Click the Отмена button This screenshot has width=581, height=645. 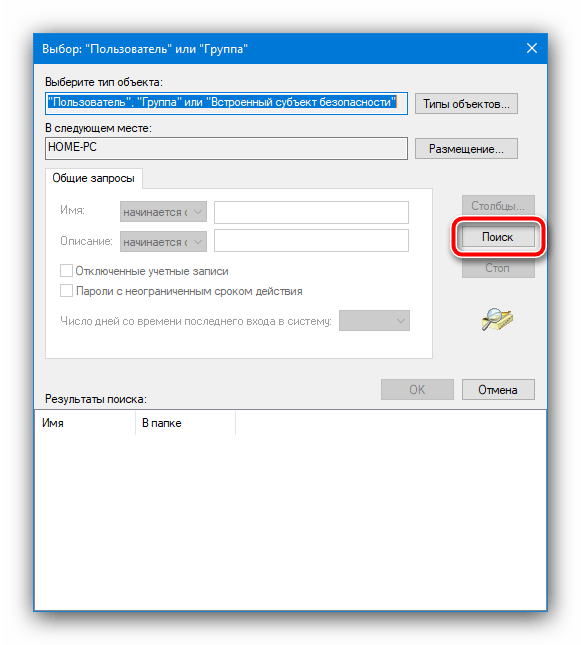(498, 390)
